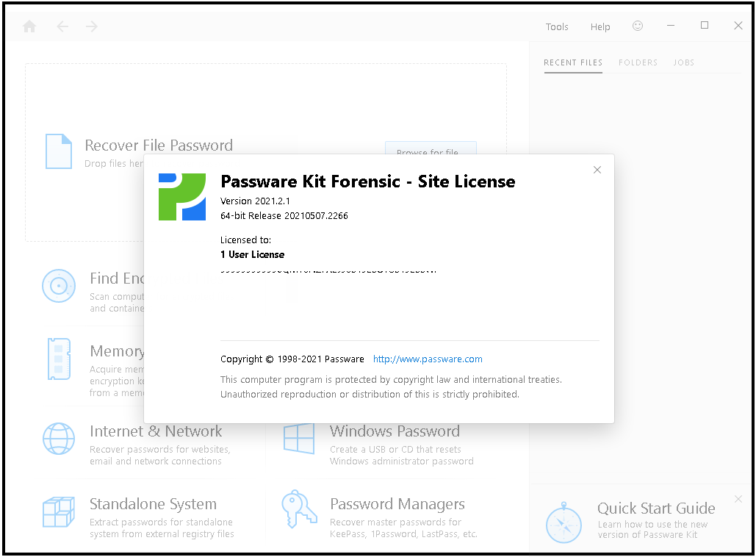Open Password Managers option
756x557 pixels.
pos(397,504)
